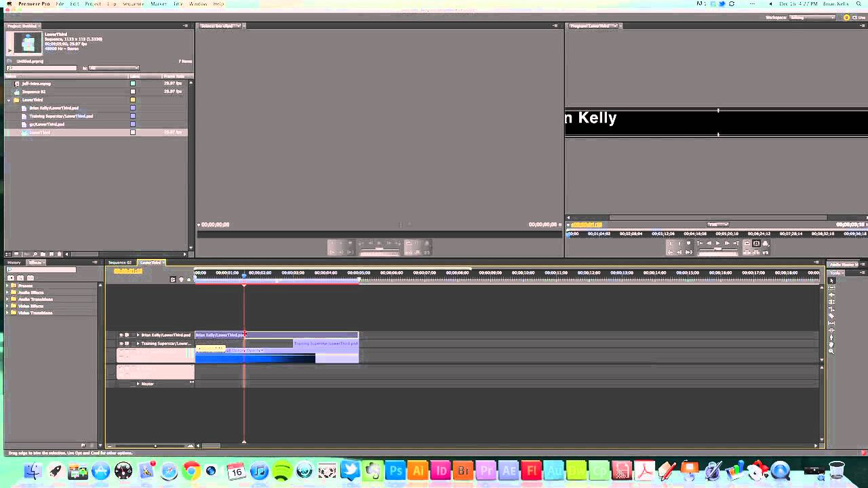Play the Program monitor

click(717, 243)
